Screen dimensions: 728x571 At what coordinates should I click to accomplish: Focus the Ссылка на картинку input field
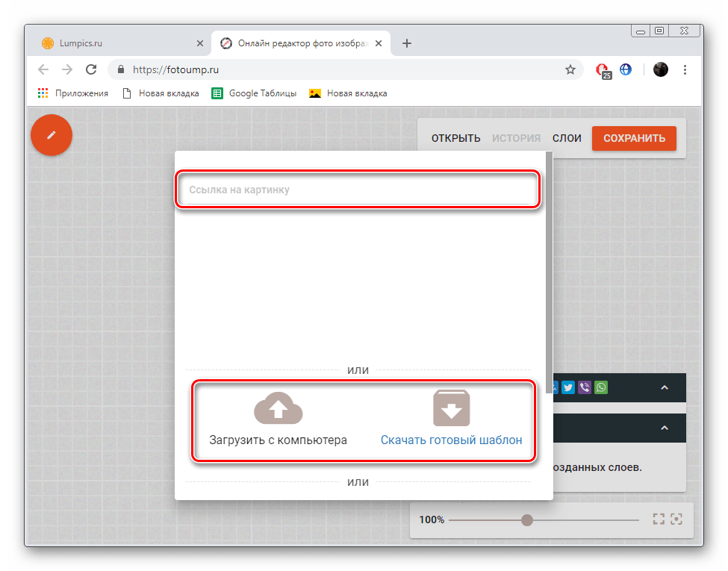pyautogui.click(x=357, y=190)
